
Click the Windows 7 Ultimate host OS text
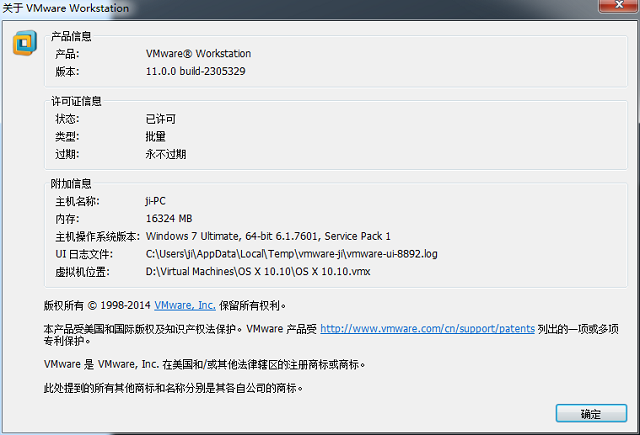pos(268,236)
